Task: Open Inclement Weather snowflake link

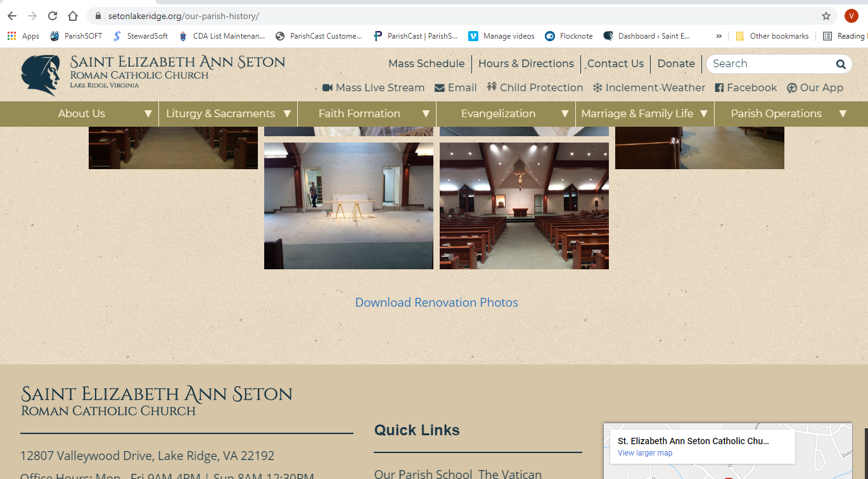Action: pyautogui.click(x=648, y=87)
